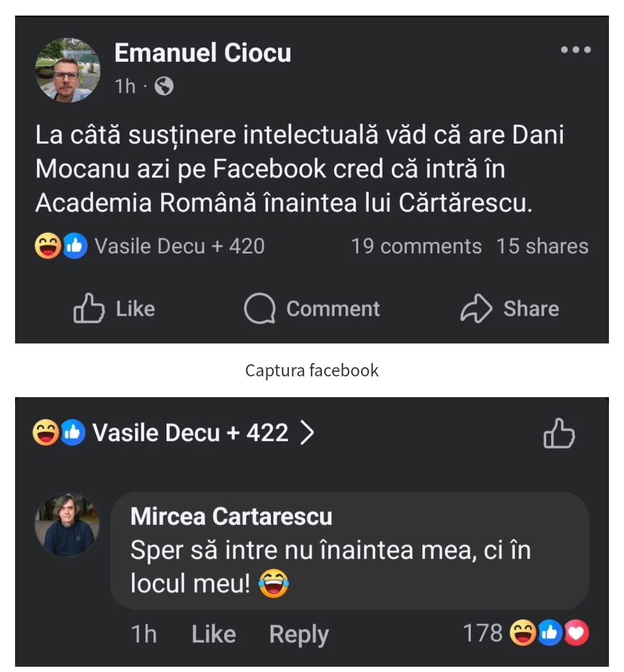Viewport: 624px width, 672px height.
Task: Click Mircea Cartarescu's profile picture
Action: tap(67, 525)
